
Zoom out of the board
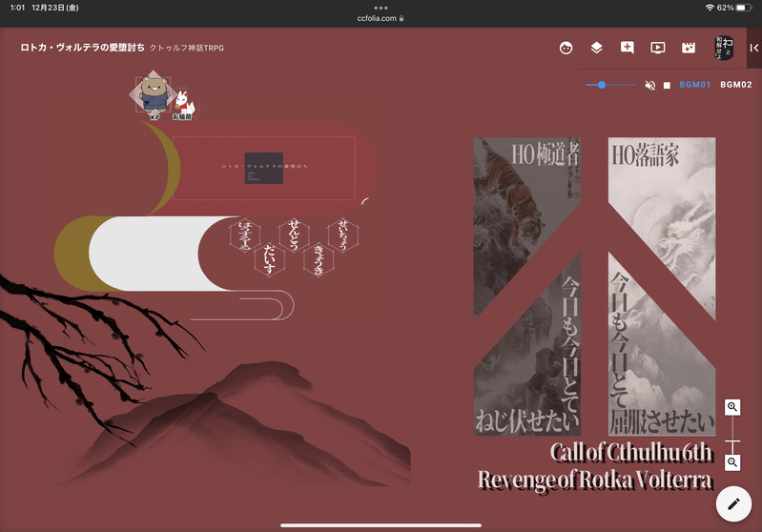point(732,462)
